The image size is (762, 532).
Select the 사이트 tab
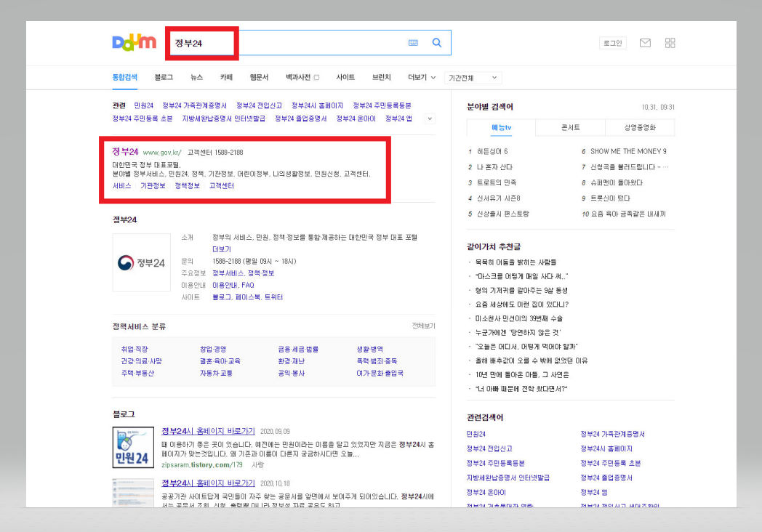click(x=345, y=77)
